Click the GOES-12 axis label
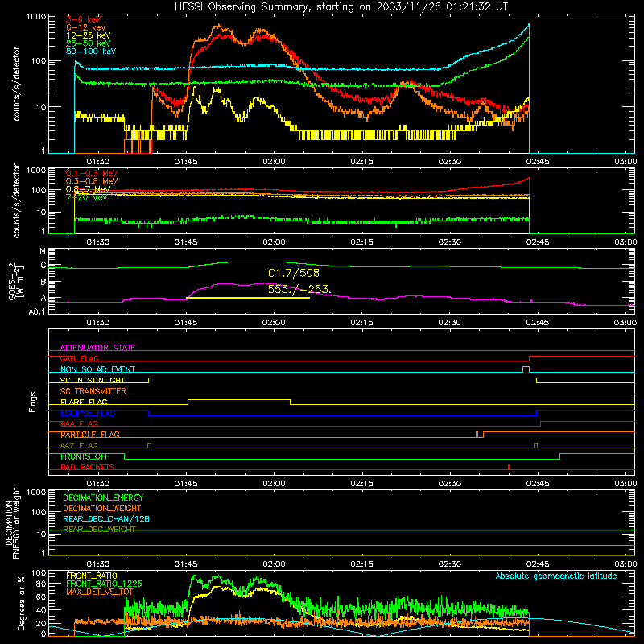 (15, 281)
